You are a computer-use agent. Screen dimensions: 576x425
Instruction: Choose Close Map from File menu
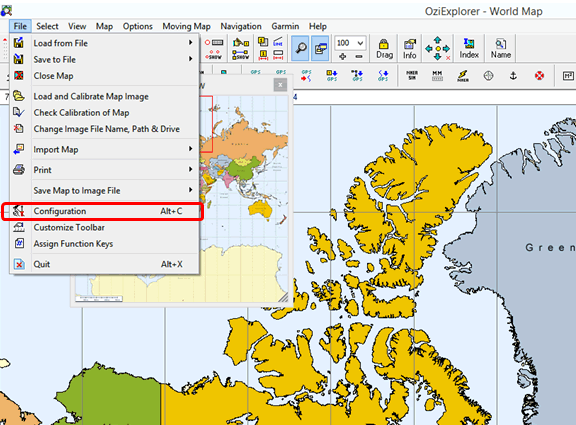(105, 76)
